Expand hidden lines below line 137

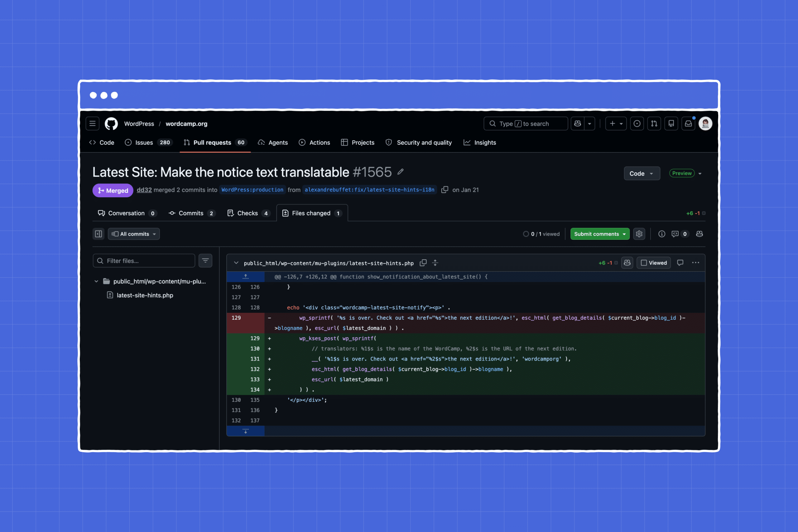(246, 431)
